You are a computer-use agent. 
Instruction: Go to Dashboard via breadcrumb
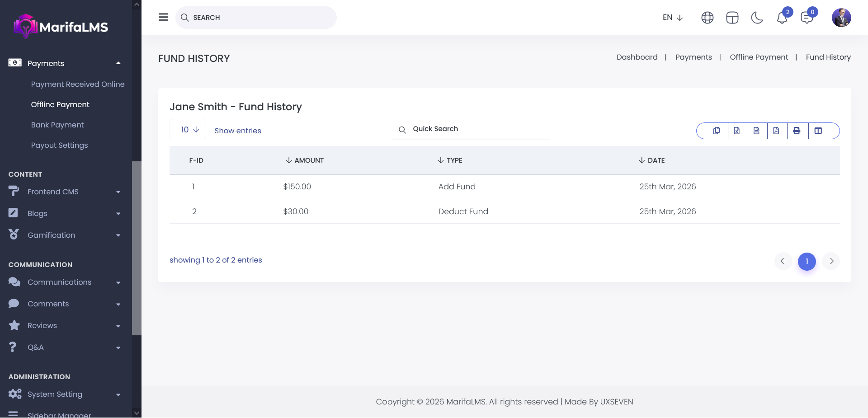(x=637, y=57)
